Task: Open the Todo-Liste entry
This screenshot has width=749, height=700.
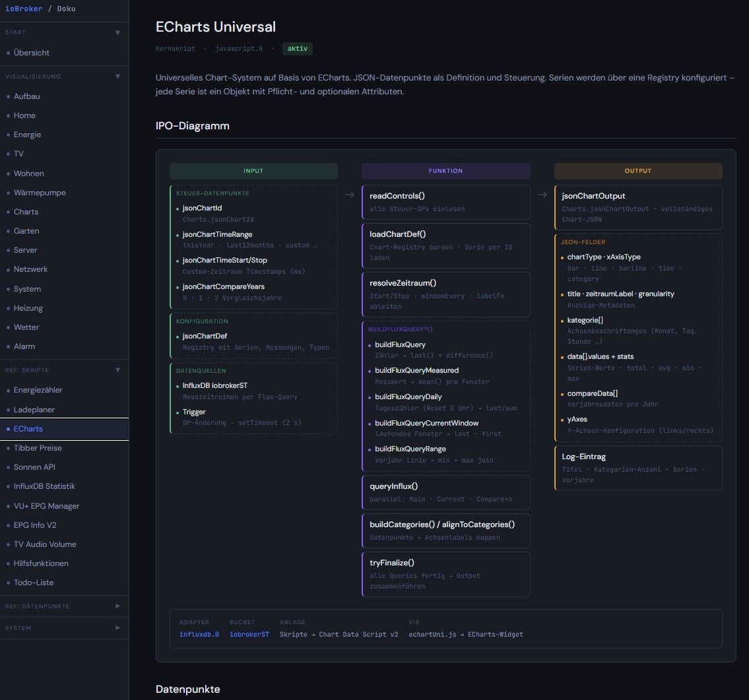Action: click(x=34, y=583)
